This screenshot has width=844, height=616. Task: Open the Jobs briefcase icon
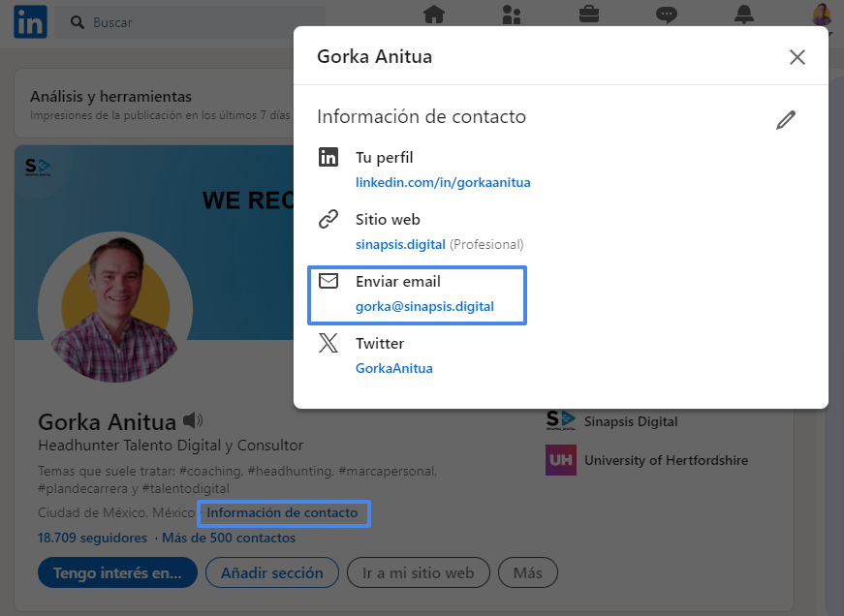click(589, 14)
